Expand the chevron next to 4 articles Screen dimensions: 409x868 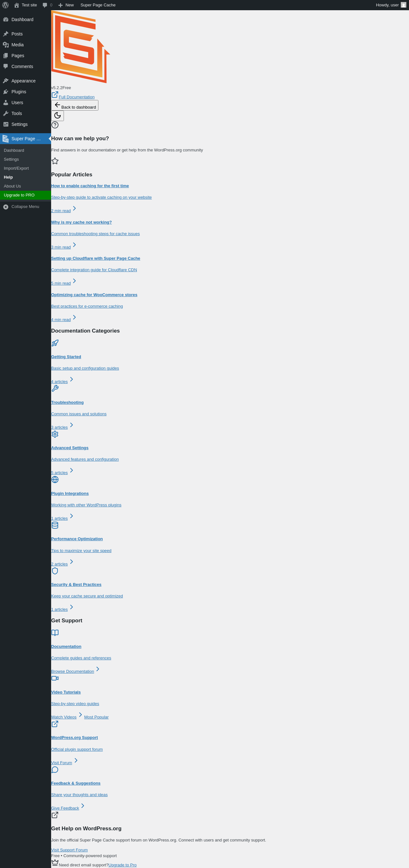72,379
